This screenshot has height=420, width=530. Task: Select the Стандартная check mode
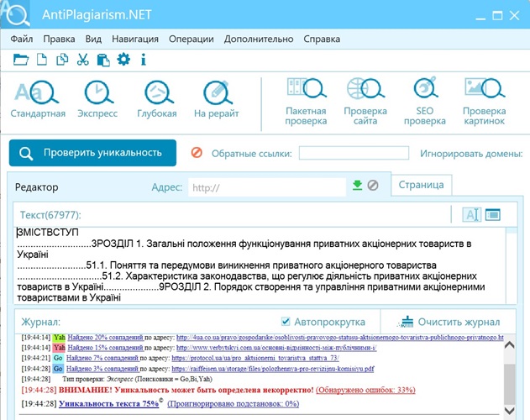pyautogui.click(x=38, y=99)
